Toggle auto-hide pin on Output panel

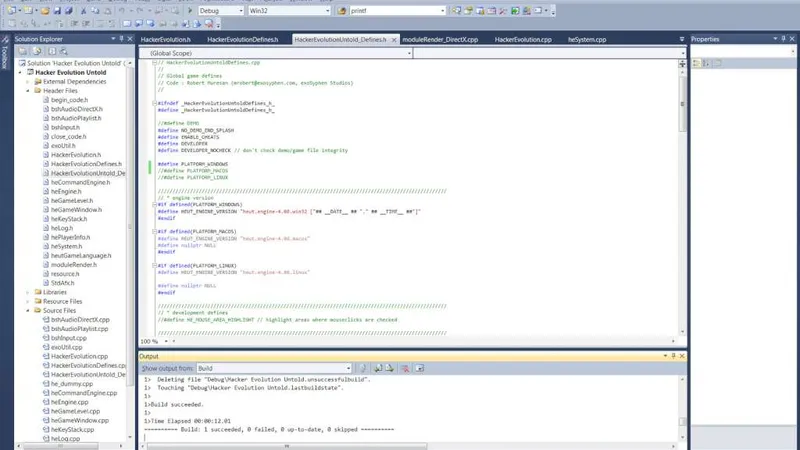673,356
